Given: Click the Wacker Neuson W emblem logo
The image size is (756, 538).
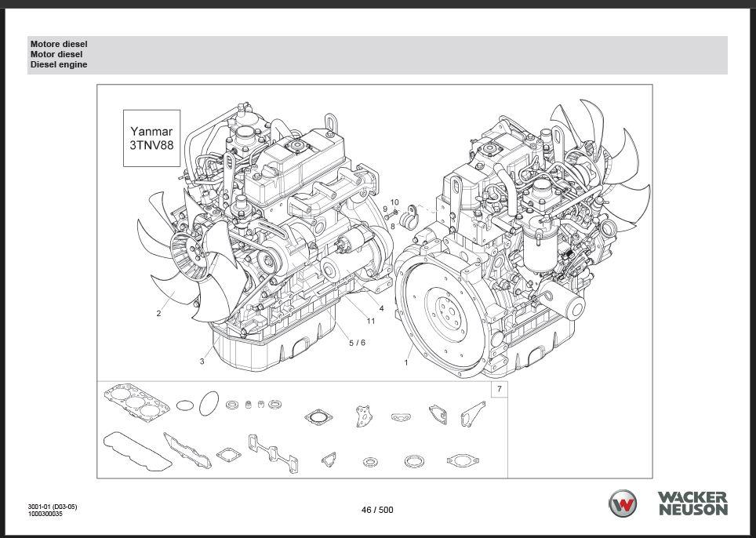Looking at the screenshot, I should tap(624, 503).
